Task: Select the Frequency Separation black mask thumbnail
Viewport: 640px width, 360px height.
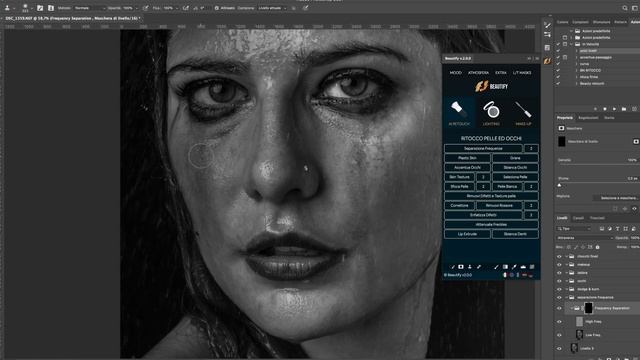Action: (588, 308)
